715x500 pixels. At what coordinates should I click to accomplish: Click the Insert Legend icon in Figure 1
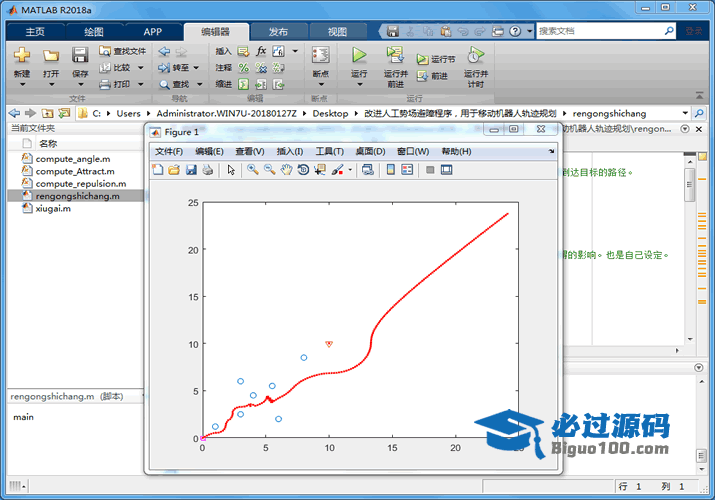407,170
